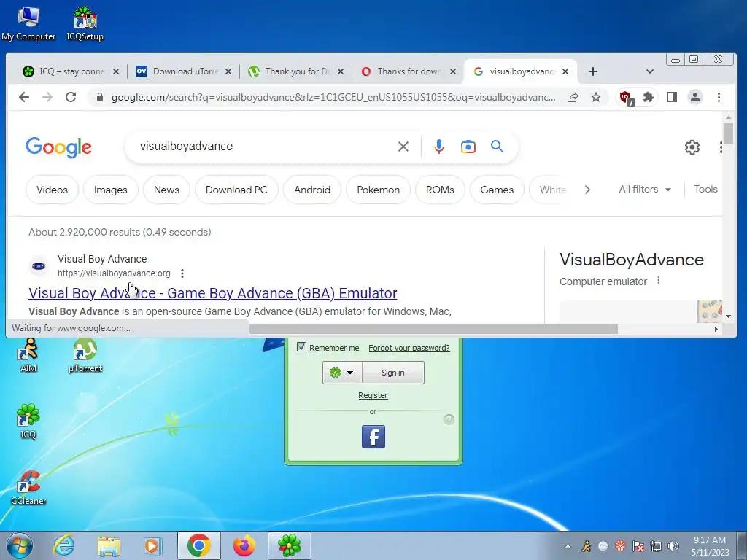Image resolution: width=747 pixels, height=560 pixels.
Task: Open the CCleaner desktop shortcut
Action: click(x=28, y=488)
